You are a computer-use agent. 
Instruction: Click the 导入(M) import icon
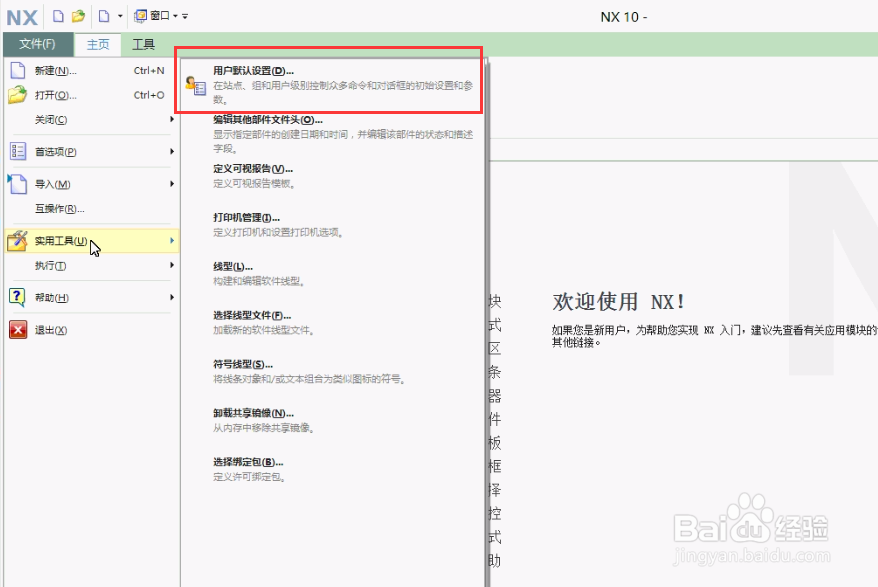click(17, 184)
